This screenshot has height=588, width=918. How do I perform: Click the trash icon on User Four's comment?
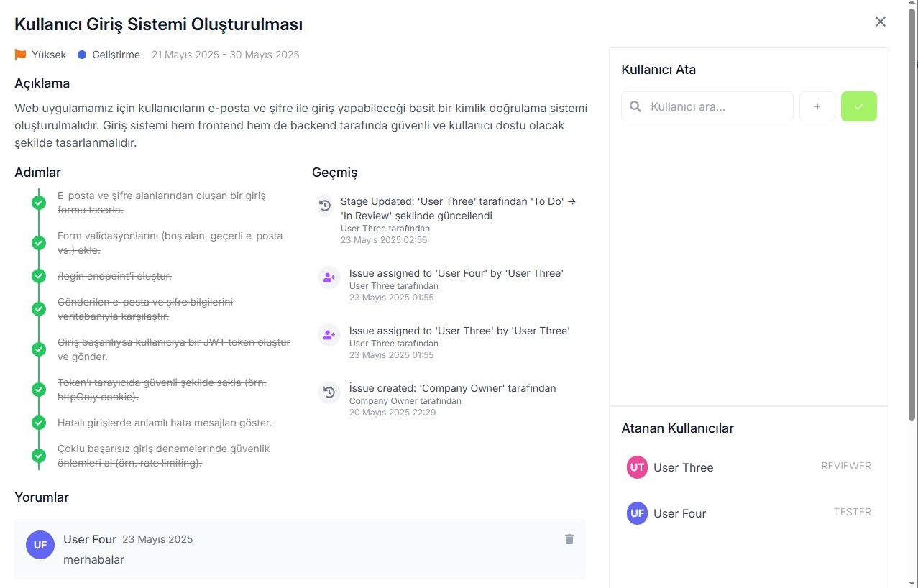(569, 539)
